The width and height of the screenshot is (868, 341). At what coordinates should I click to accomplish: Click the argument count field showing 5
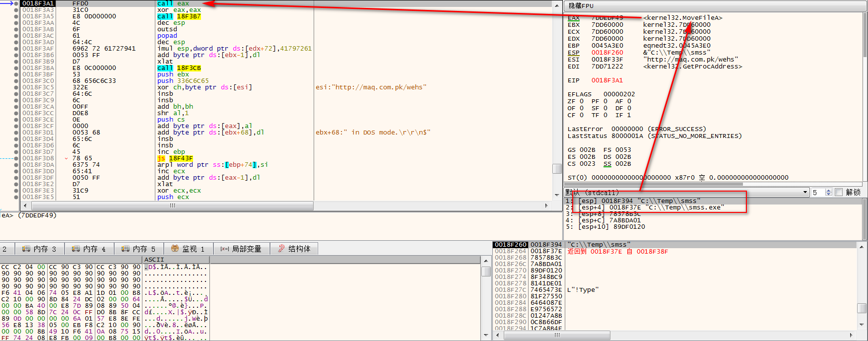coord(818,192)
